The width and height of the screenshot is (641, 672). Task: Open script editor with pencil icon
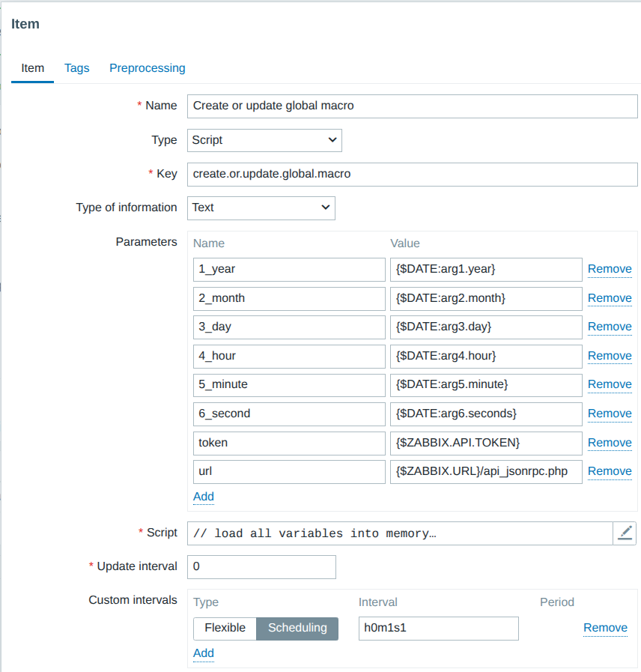(x=625, y=533)
